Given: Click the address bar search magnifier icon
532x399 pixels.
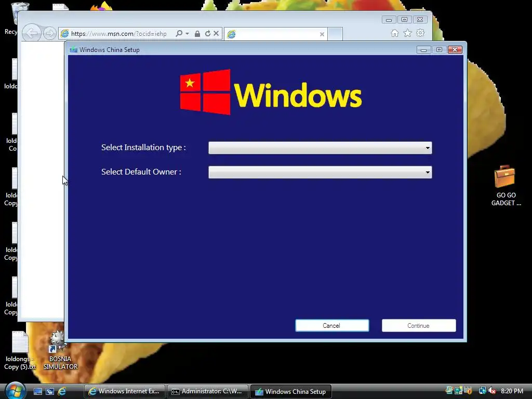Looking at the screenshot, I should pos(179,33).
